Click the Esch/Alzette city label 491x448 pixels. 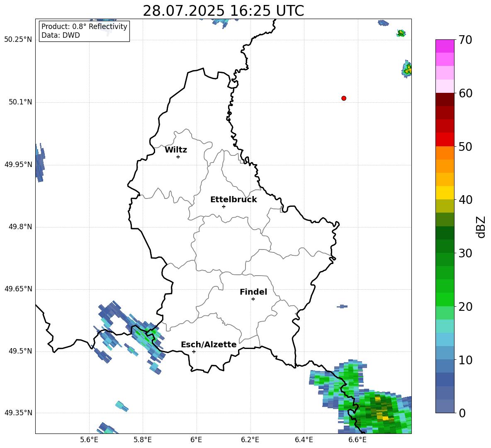click(209, 344)
